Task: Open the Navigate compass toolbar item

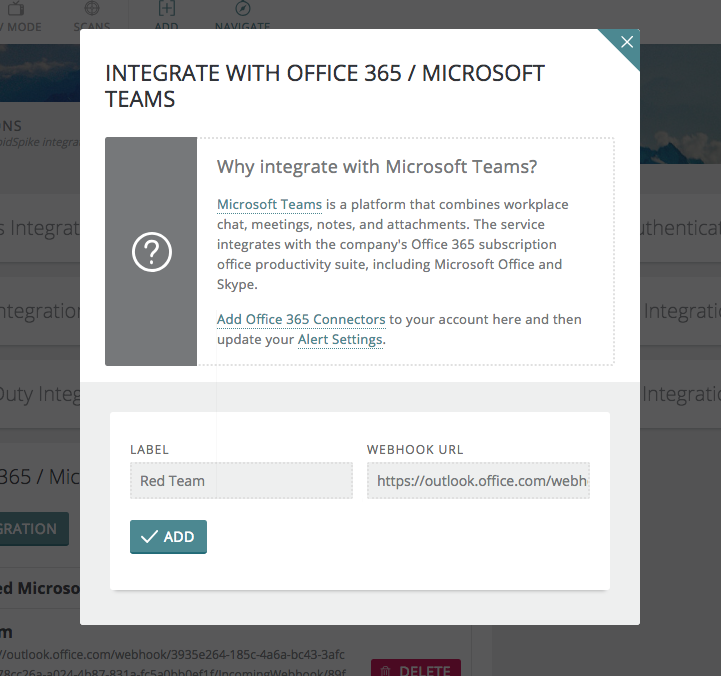Action: (242, 15)
